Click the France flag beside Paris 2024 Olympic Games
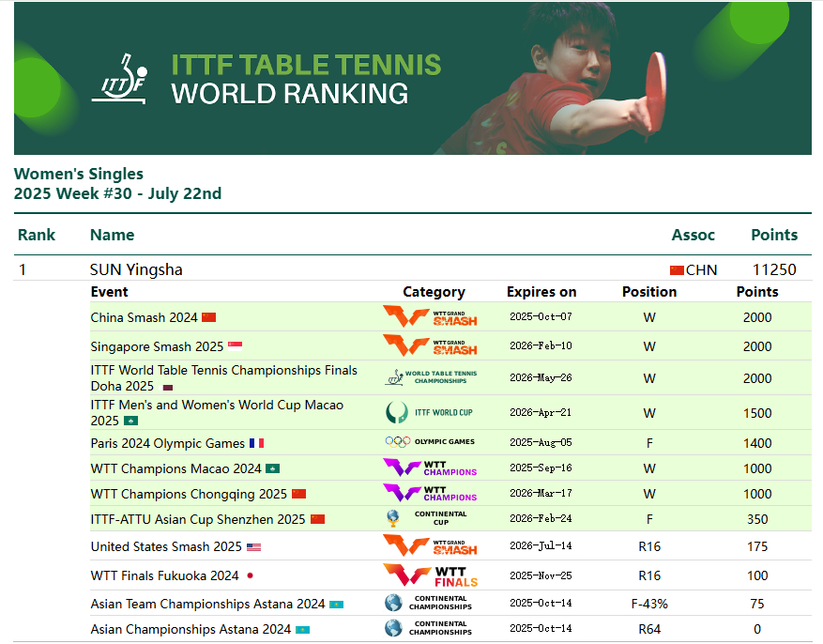Screen dimensions: 823x644 [x=257, y=443]
